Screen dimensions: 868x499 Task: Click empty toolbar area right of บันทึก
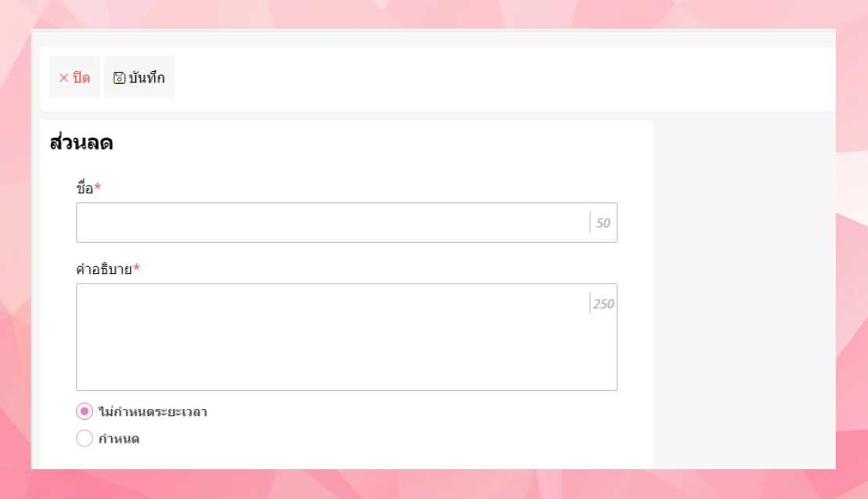tap(501, 78)
